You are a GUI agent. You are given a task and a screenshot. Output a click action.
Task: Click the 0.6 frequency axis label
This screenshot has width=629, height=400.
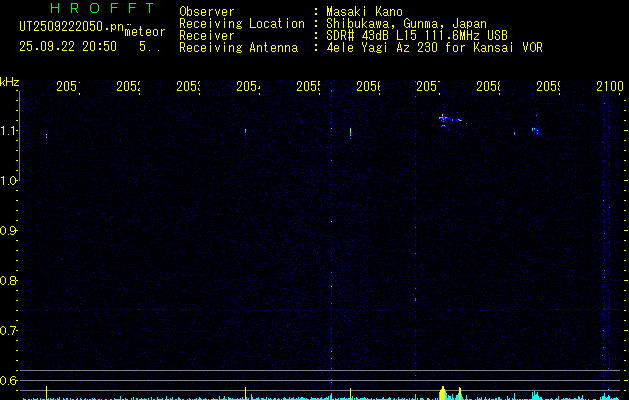pyautogui.click(x=8, y=380)
